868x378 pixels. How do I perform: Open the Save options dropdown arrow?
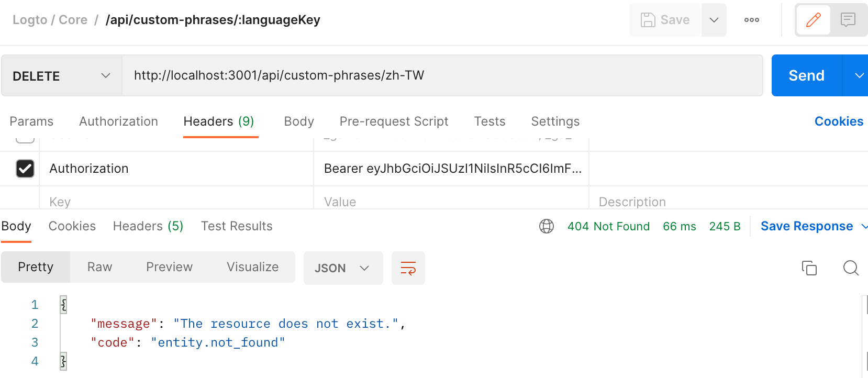[714, 20]
